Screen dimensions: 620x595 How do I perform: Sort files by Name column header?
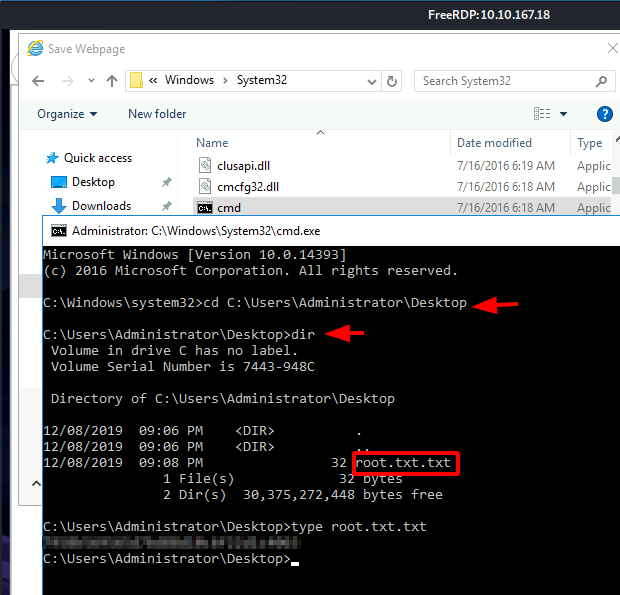pos(212,143)
